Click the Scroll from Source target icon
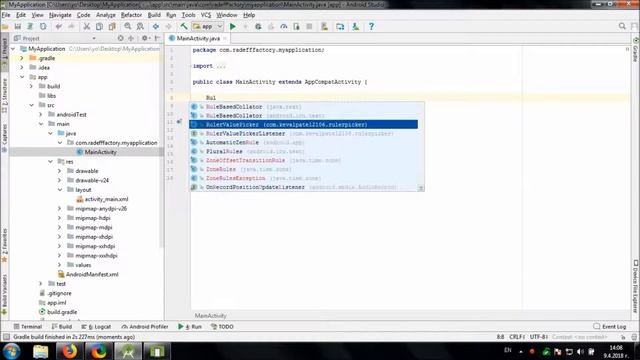 [120, 38]
